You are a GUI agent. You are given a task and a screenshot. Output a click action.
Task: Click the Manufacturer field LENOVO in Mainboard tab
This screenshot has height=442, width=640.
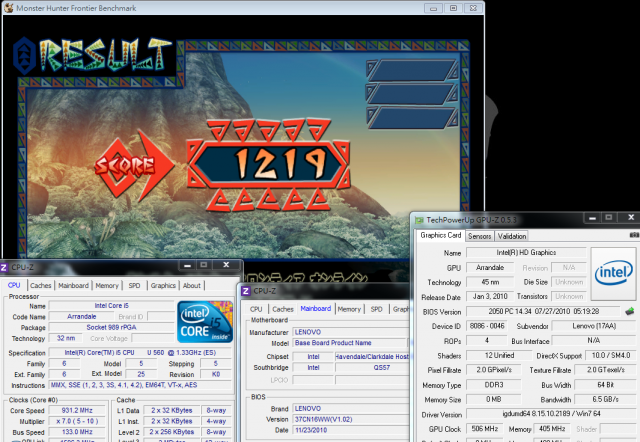coord(350,332)
